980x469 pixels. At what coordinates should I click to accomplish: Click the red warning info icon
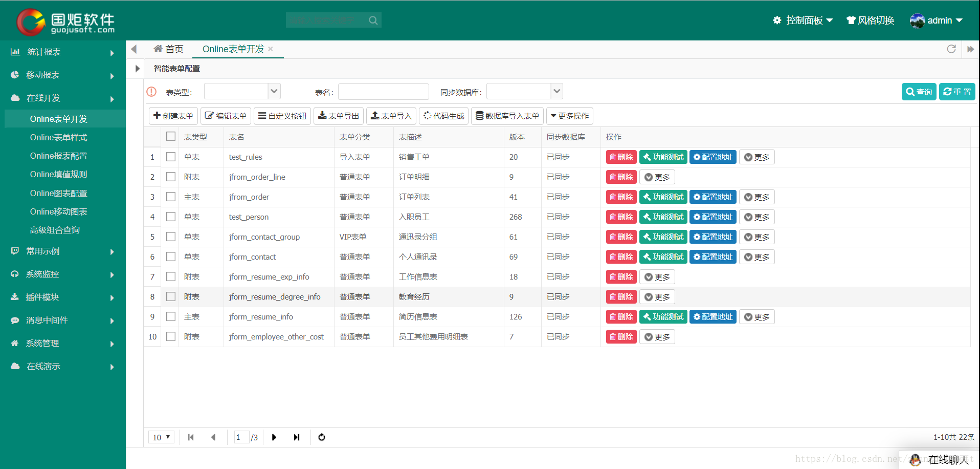[151, 92]
